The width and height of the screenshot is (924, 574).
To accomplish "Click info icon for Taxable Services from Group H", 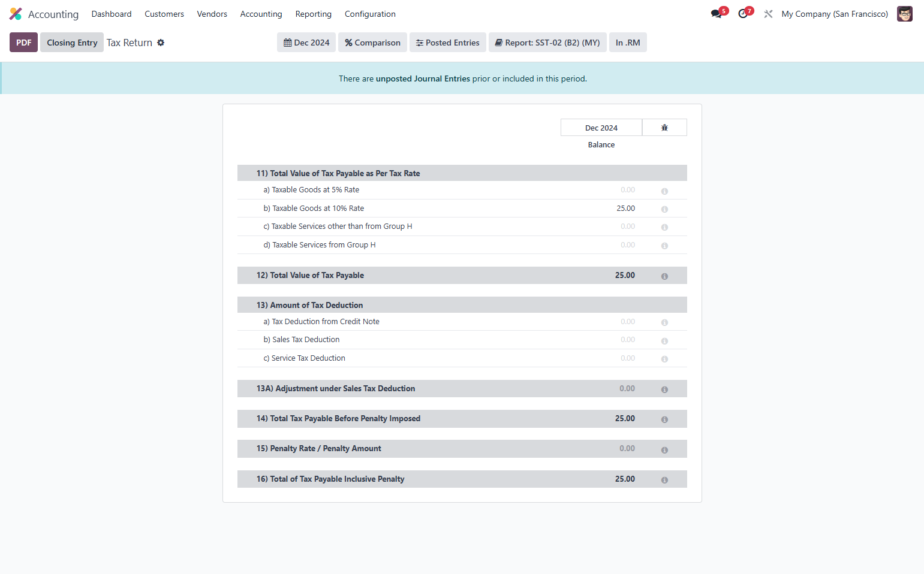I will click(664, 246).
